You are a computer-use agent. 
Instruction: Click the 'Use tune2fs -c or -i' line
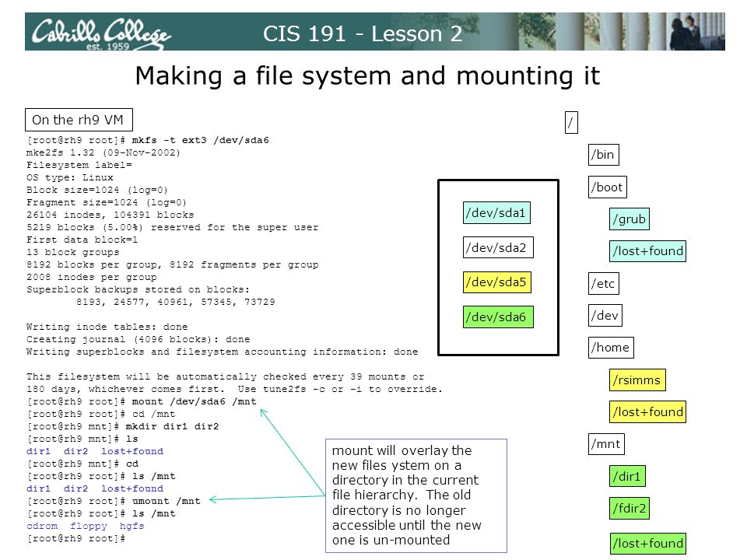click(x=234, y=389)
